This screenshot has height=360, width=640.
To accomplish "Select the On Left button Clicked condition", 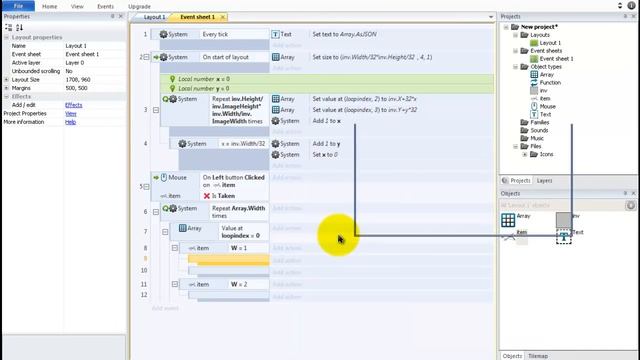I will pyautogui.click(x=233, y=181).
